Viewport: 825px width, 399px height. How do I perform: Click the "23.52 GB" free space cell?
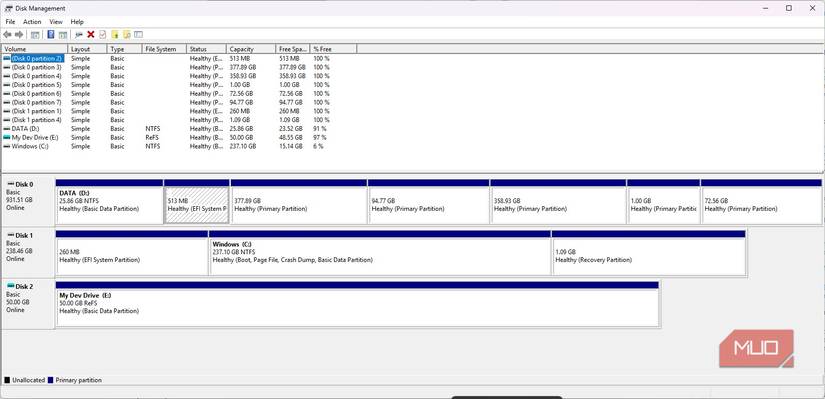point(291,128)
